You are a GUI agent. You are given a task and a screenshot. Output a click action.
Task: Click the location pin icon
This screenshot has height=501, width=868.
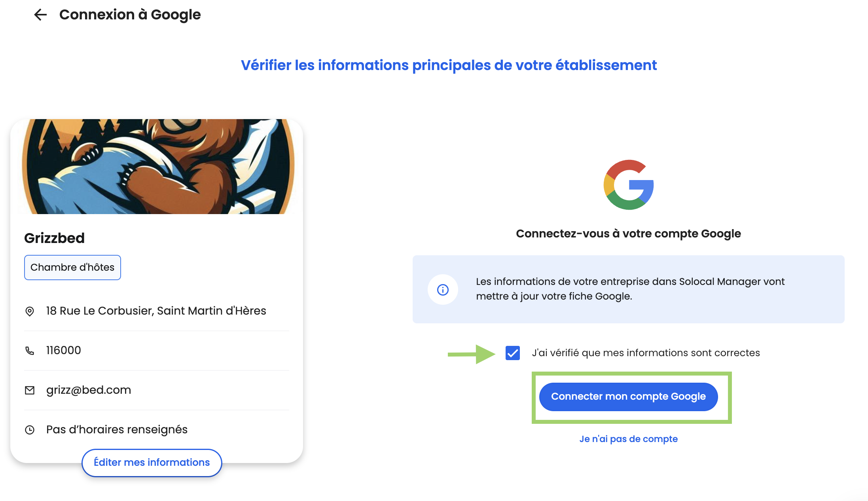[x=30, y=311]
